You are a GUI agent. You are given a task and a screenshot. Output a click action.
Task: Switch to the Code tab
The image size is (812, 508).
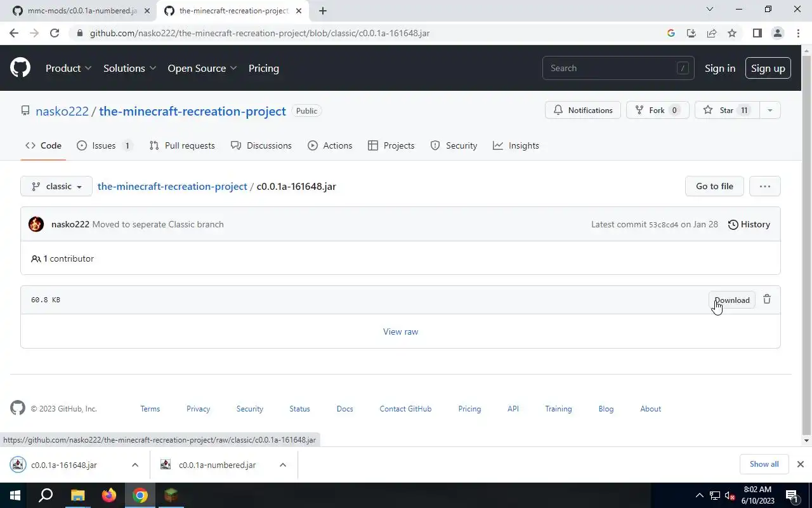pyautogui.click(x=44, y=145)
